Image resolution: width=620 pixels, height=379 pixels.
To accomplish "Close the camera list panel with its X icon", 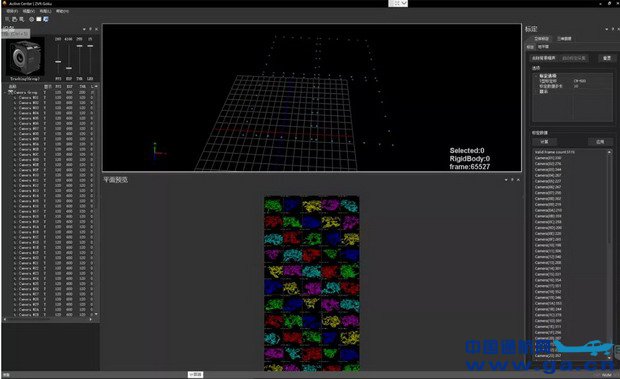I will 96,29.
